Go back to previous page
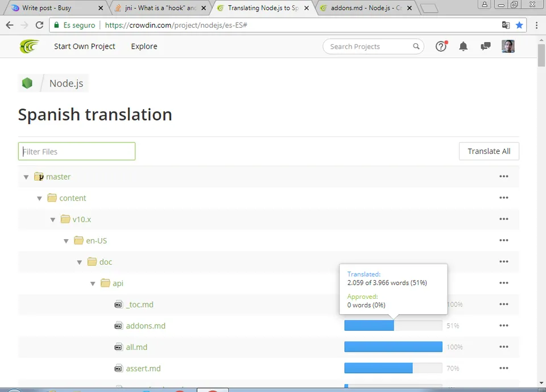Viewport: 546px width, 392px height. point(10,25)
